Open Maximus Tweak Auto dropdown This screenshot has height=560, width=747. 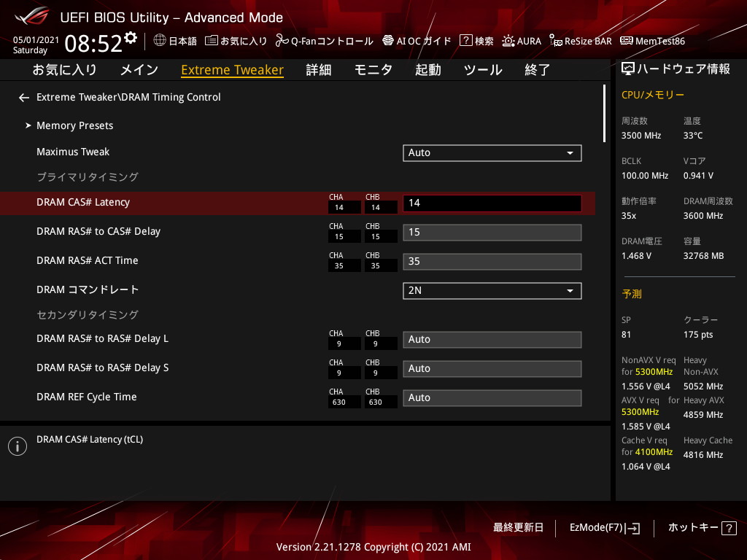point(492,153)
